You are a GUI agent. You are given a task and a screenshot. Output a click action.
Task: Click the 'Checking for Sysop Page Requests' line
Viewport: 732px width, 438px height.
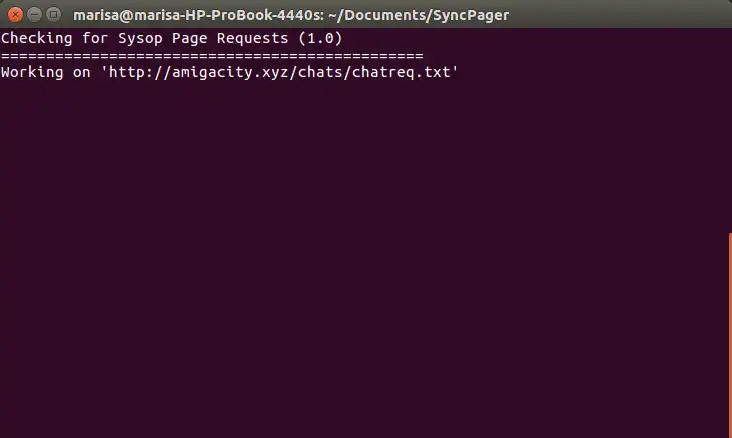click(171, 38)
